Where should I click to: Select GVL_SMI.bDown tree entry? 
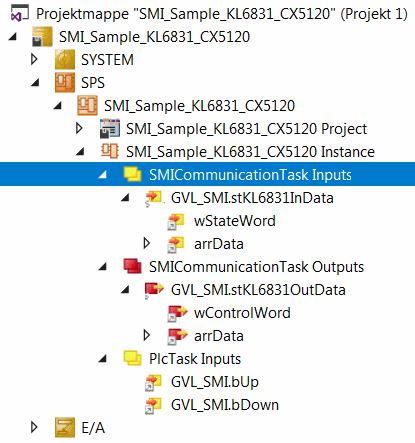tap(225, 405)
